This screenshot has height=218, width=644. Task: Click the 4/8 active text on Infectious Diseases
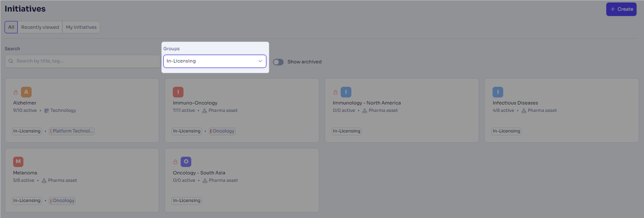click(x=503, y=111)
